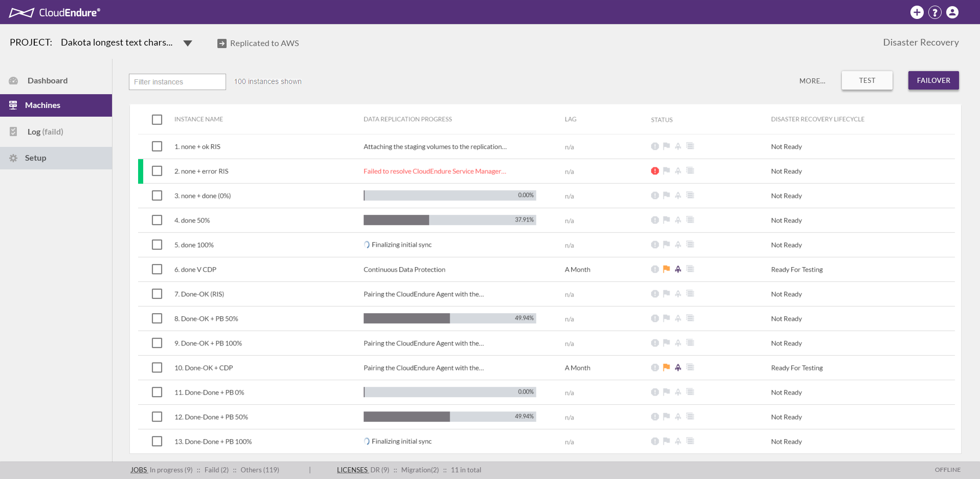Check the box for 4. done 50%
The image size is (980, 479).
click(x=157, y=220)
